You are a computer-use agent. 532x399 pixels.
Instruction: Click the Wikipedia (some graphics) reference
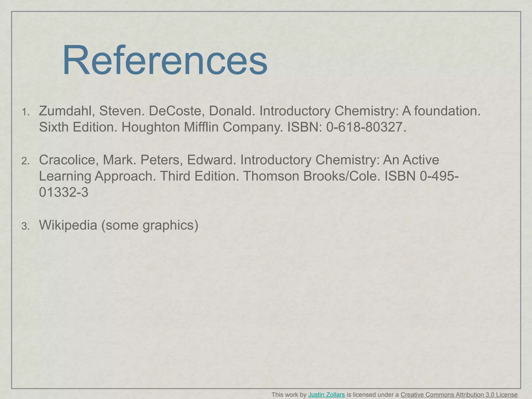click(x=118, y=225)
